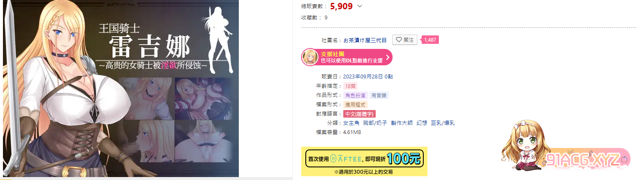Expand the total sales count chevron
644x180 pixels.
359,6
